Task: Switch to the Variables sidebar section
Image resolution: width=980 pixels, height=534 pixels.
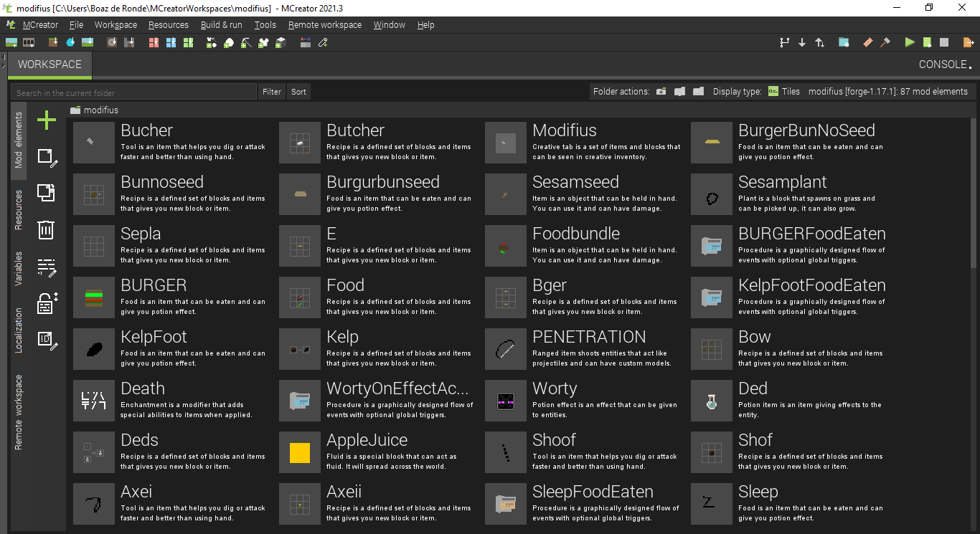Action: [x=18, y=269]
